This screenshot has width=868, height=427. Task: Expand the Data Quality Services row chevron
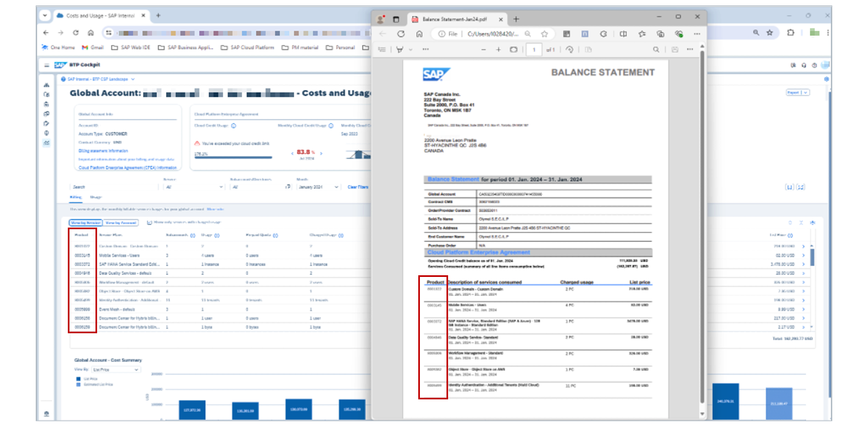pos(803,273)
